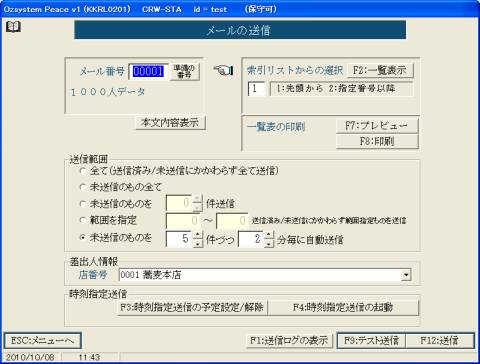Click F4:時刻指定送信の起動 button
This screenshot has height=364, width=480.
pyautogui.click(x=343, y=307)
